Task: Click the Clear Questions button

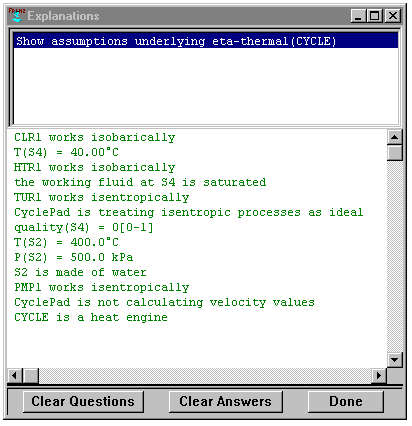Action: [x=83, y=401]
